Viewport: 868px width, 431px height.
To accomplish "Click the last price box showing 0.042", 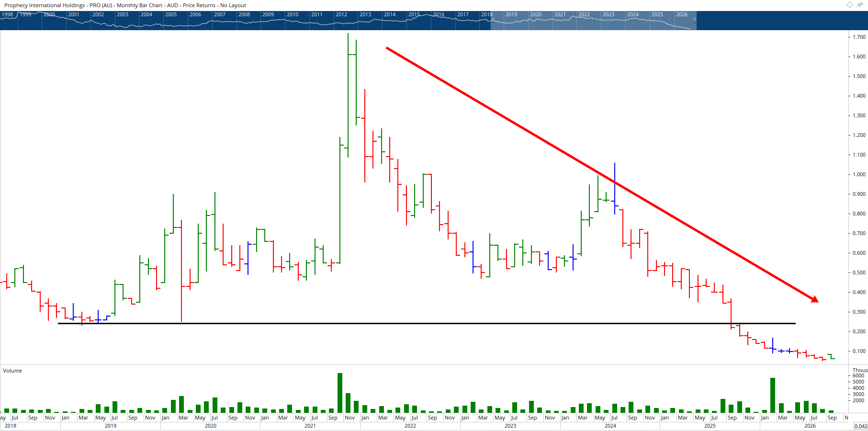I will (861, 426).
